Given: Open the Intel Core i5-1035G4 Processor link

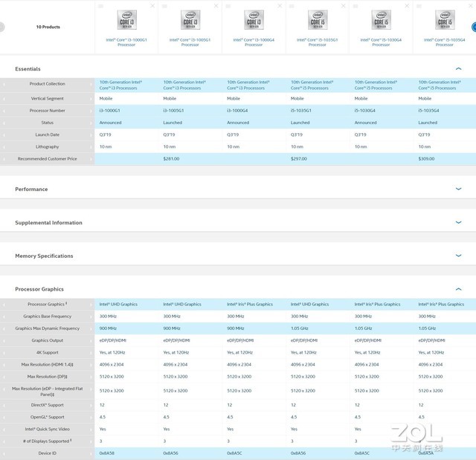Looking at the screenshot, I should click(x=445, y=42).
